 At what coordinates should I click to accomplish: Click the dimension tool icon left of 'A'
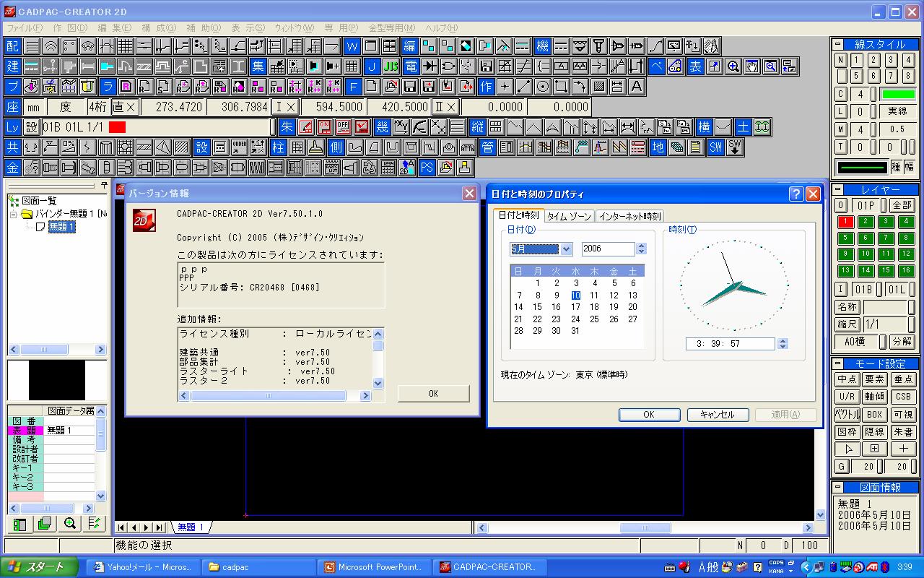617,87
